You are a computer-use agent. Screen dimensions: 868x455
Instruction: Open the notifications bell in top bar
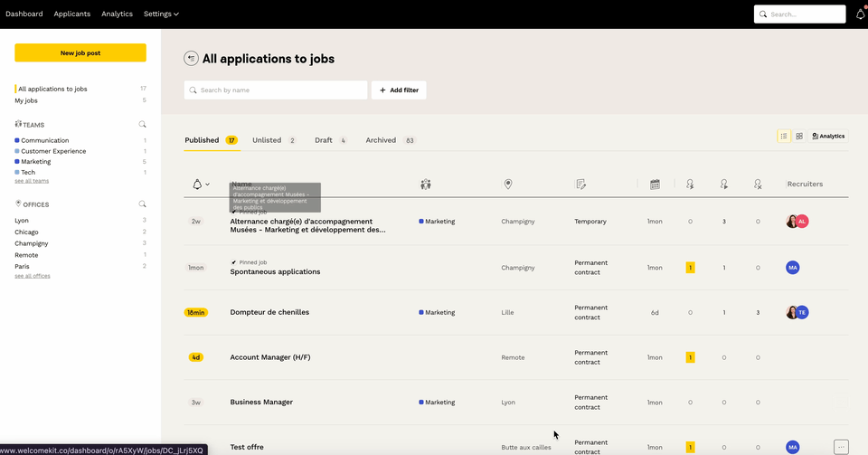click(860, 14)
